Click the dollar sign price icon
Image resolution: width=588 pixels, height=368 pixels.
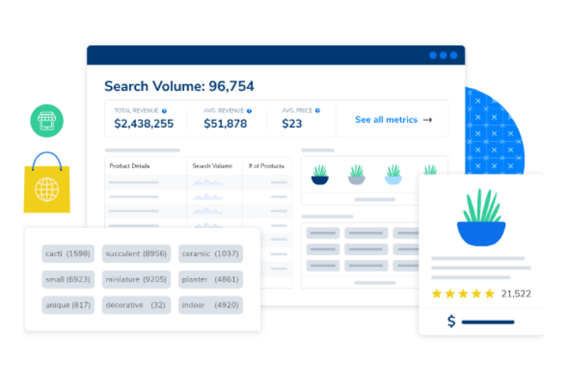pos(451,321)
